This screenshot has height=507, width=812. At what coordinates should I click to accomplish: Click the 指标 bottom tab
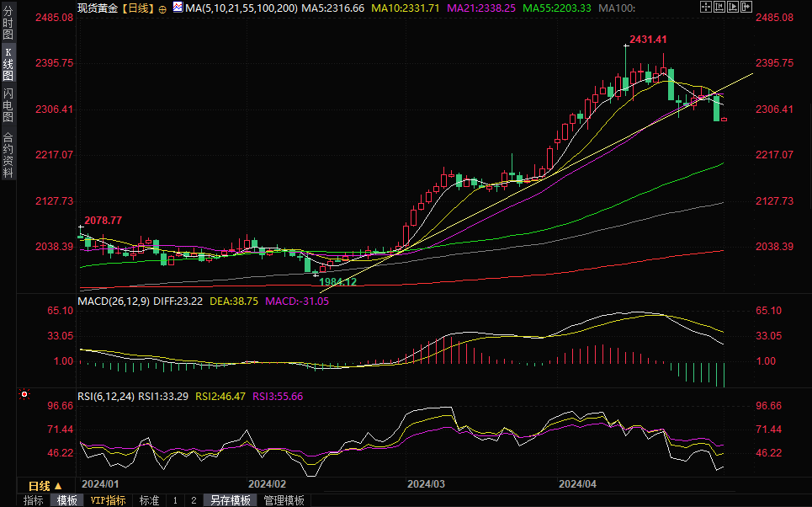(34, 500)
